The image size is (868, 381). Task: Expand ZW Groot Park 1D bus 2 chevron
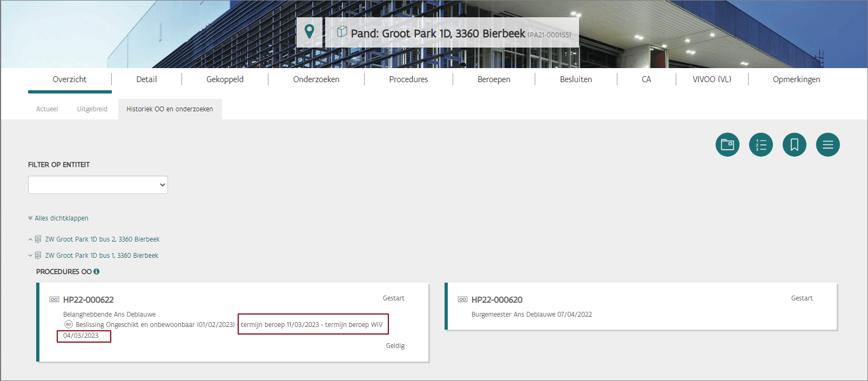click(30, 239)
